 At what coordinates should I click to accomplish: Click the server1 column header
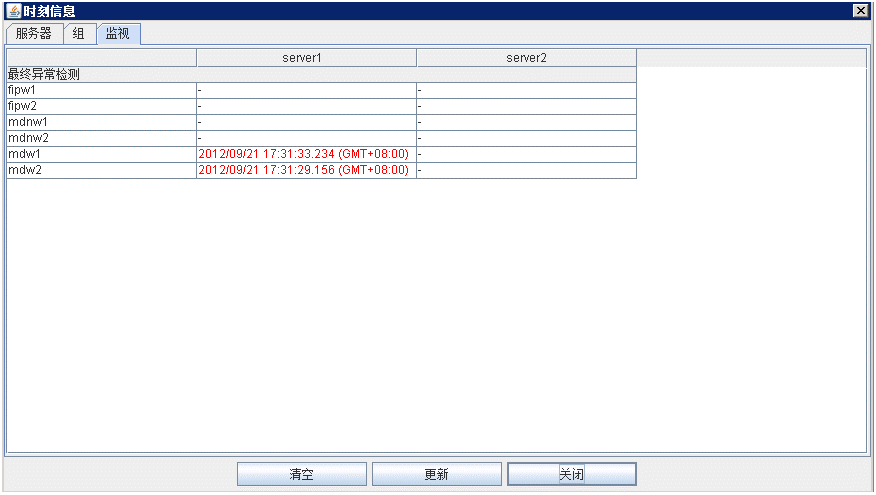click(306, 58)
